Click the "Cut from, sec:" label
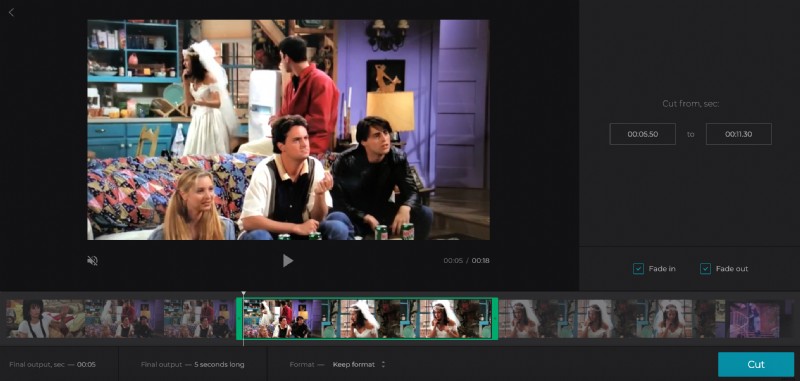800x381 pixels. 690,104
